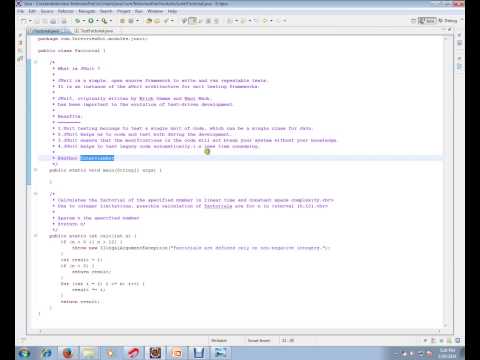Switch to the Java perspective button

(x=427, y=21)
